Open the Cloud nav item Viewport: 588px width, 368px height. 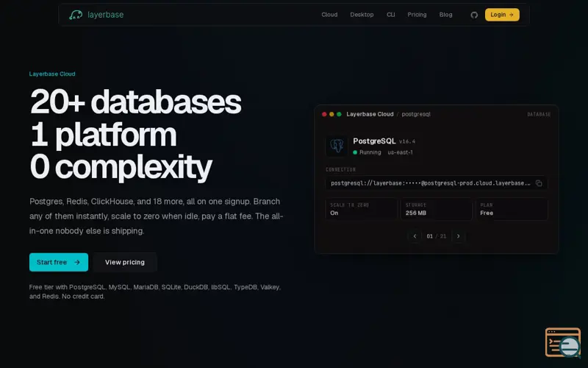pos(329,15)
